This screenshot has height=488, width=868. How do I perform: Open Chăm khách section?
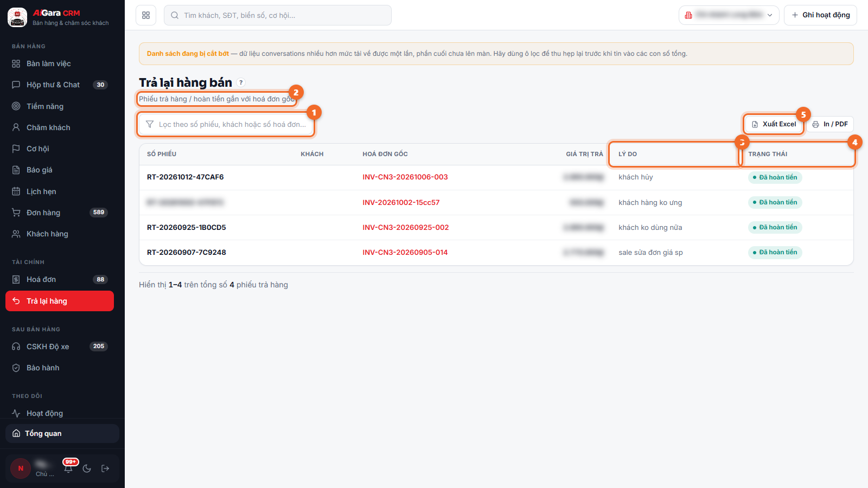(60, 127)
